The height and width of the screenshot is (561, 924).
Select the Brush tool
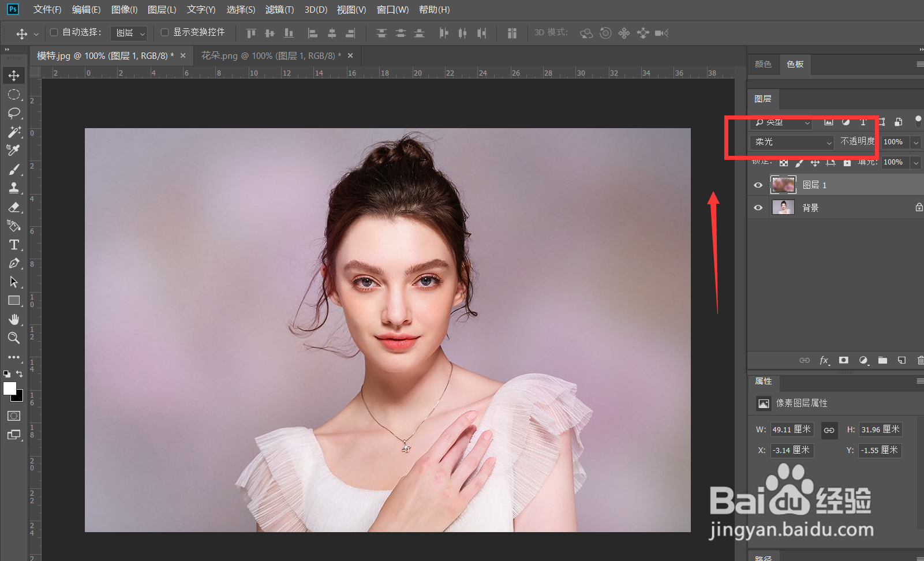pyautogui.click(x=14, y=169)
